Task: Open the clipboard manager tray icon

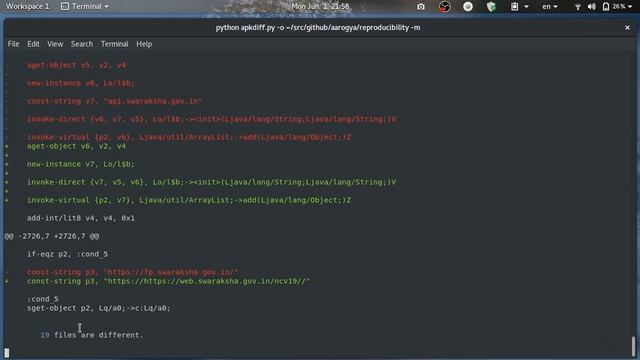Action: point(515,7)
